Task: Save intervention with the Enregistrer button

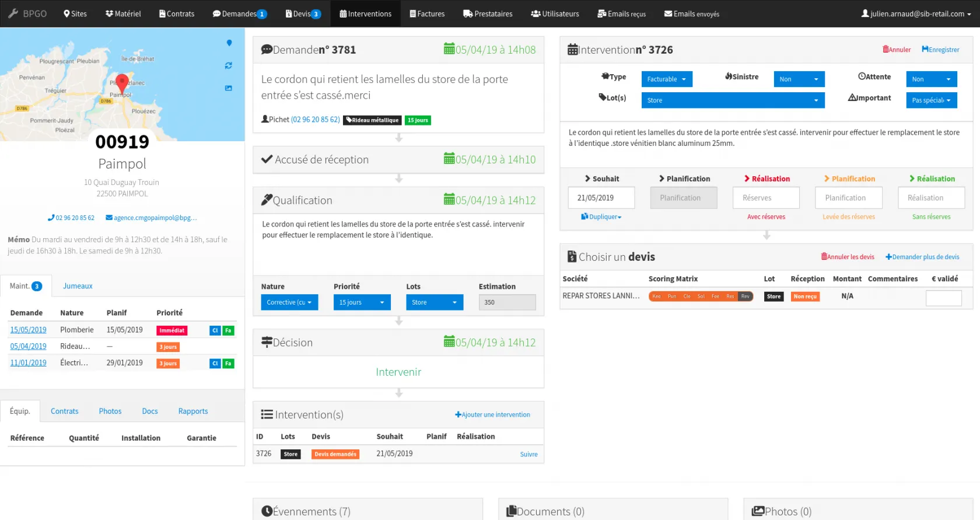Action: point(940,50)
